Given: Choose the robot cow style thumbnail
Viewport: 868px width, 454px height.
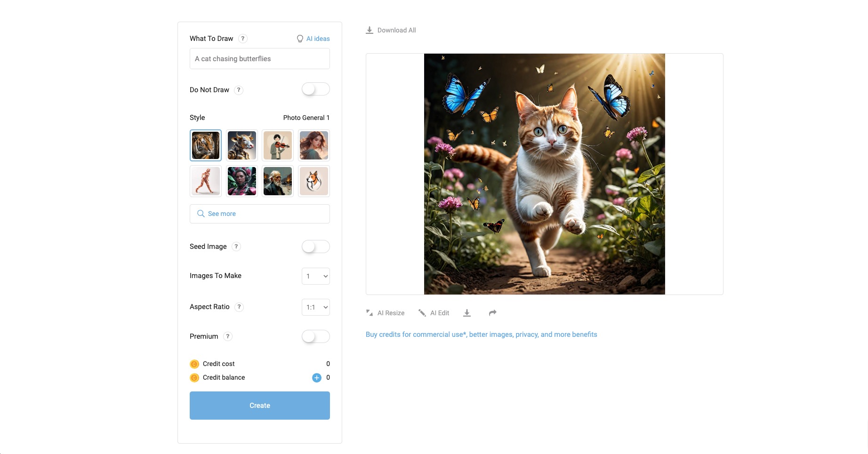Looking at the screenshot, I should click(x=242, y=145).
